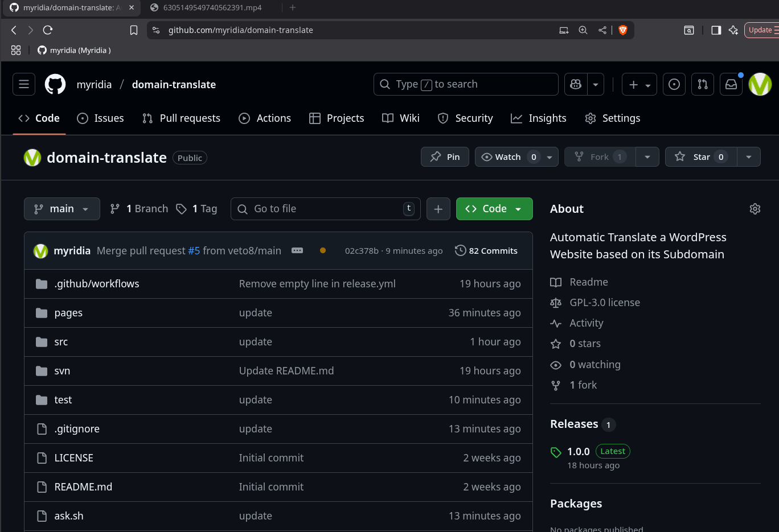Open the GitHub hamburger navigation menu
The width and height of the screenshot is (779, 532).
click(24, 84)
